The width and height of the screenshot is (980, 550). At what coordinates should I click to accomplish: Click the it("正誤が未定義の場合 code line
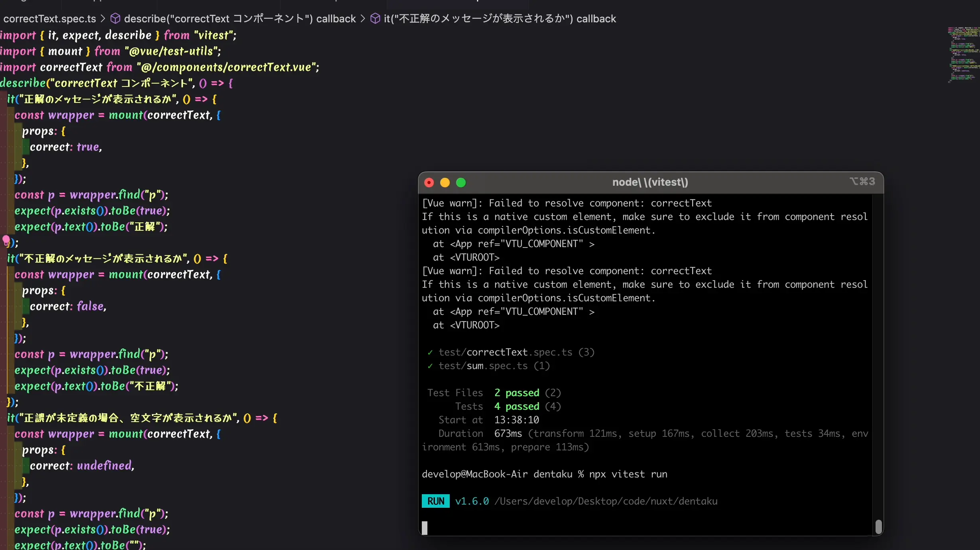(142, 418)
